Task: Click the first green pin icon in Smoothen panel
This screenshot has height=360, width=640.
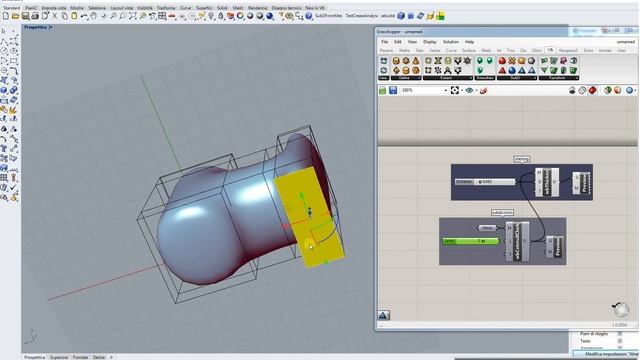Action: pos(480,61)
